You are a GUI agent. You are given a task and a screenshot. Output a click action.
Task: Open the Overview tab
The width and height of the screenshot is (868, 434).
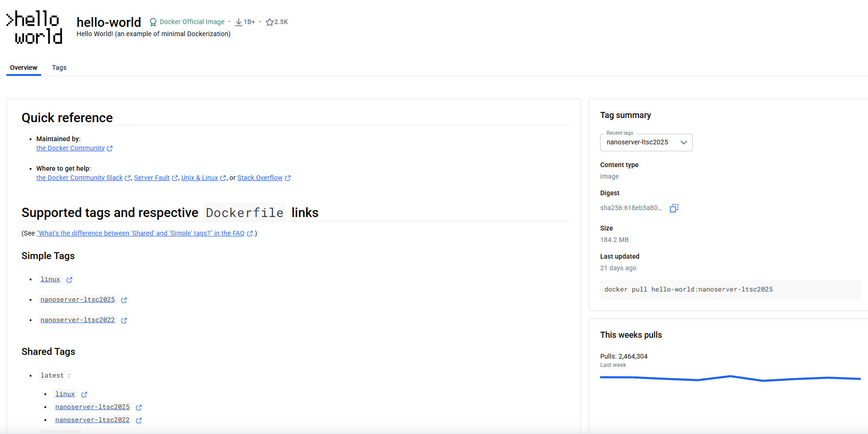point(24,68)
